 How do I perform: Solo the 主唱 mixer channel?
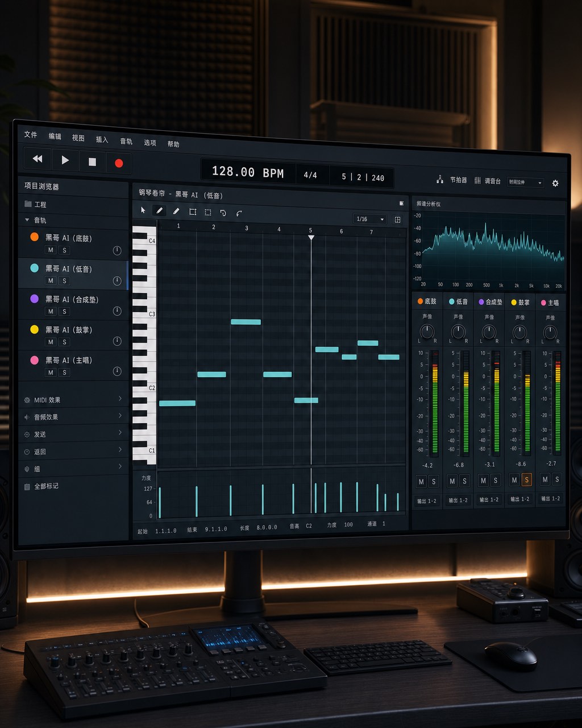point(557,479)
